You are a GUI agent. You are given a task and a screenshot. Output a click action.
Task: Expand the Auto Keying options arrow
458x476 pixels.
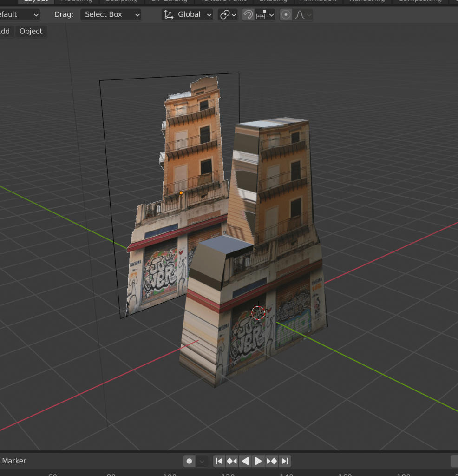pos(202,461)
